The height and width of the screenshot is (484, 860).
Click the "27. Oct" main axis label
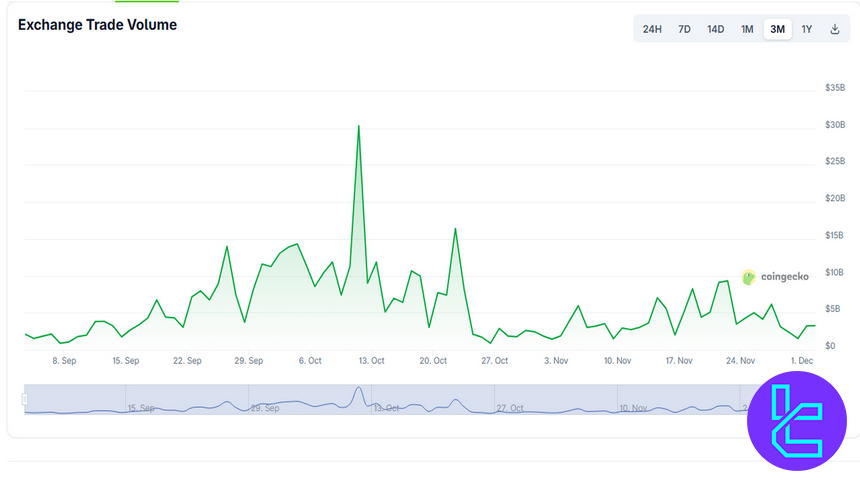coord(494,361)
